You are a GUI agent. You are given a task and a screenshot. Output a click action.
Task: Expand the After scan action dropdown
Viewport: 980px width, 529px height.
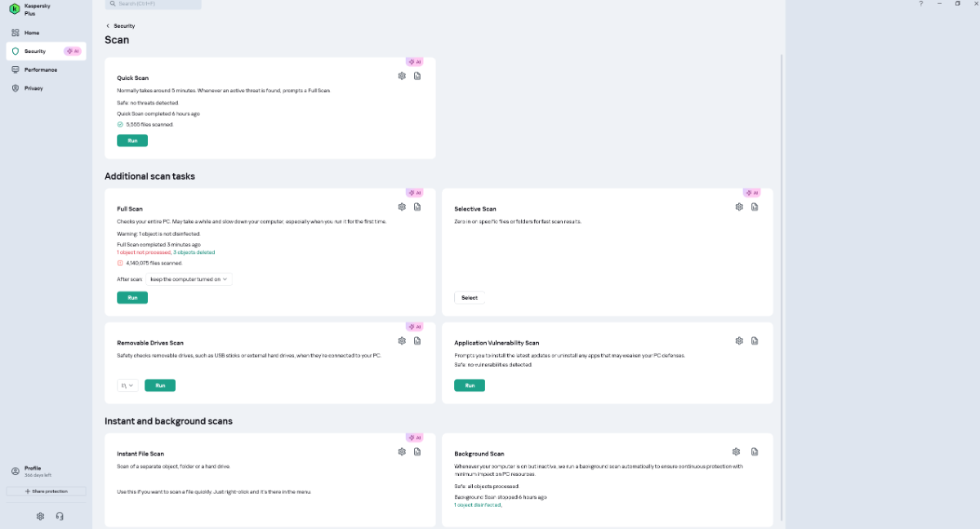pyautogui.click(x=189, y=279)
